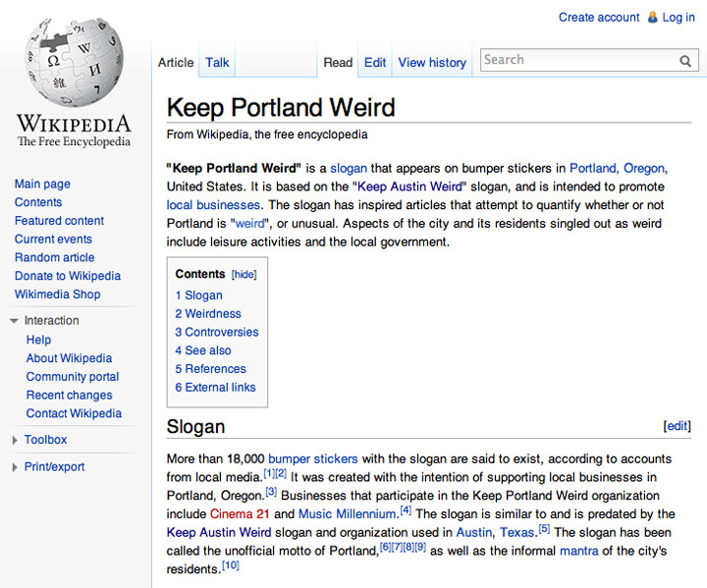Open the Music Millennium link
This screenshot has width=707, height=588.
pos(348,514)
